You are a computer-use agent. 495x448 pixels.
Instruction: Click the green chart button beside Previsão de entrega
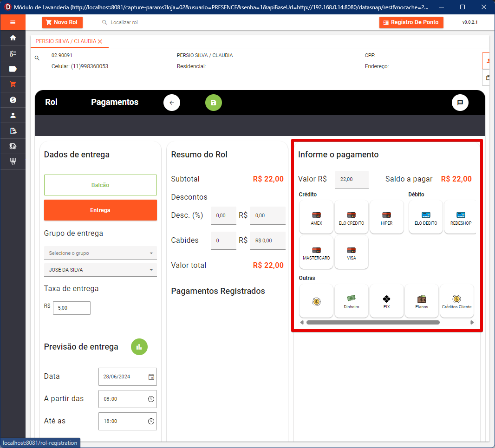point(139,347)
